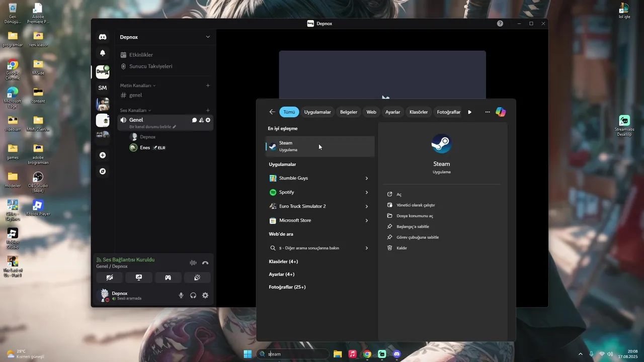Open Discord help question mark icon
The width and height of the screenshot is (644, 362).
pyautogui.click(x=500, y=24)
